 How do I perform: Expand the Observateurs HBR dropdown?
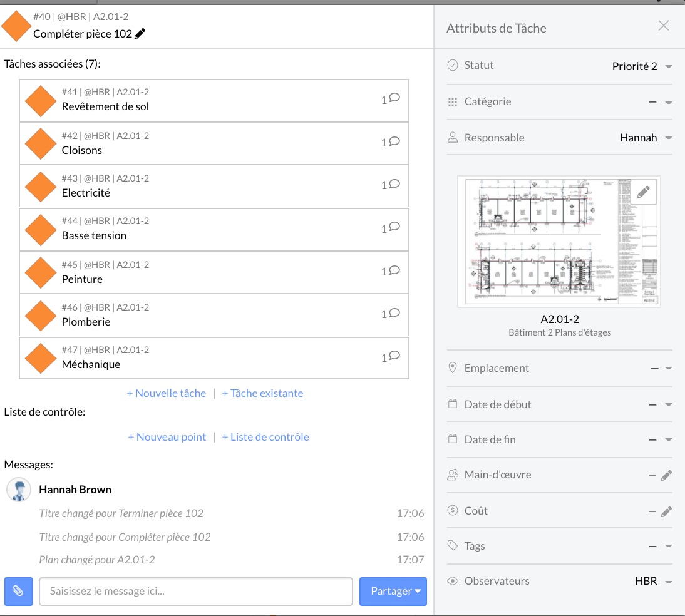[668, 582]
